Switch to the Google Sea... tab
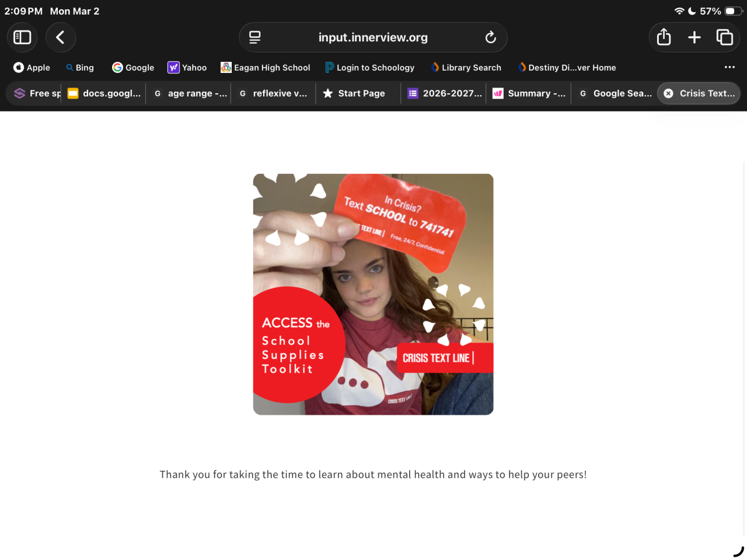The width and height of the screenshot is (747, 560). 614,93
